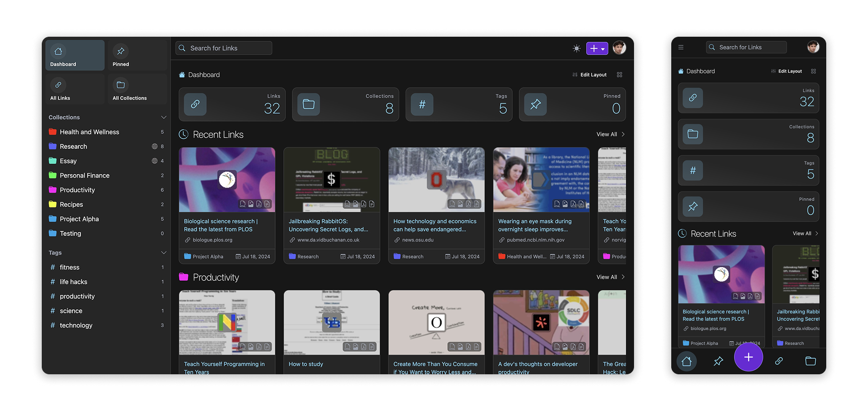Select the technology tag
Image resolution: width=868 pixels, height=411 pixels.
[76, 325]
